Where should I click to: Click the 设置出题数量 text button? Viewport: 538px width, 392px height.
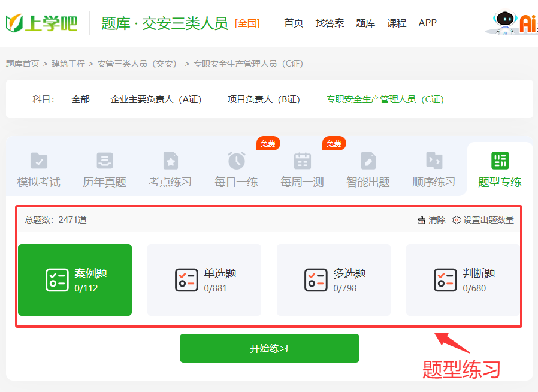[489, 220]
